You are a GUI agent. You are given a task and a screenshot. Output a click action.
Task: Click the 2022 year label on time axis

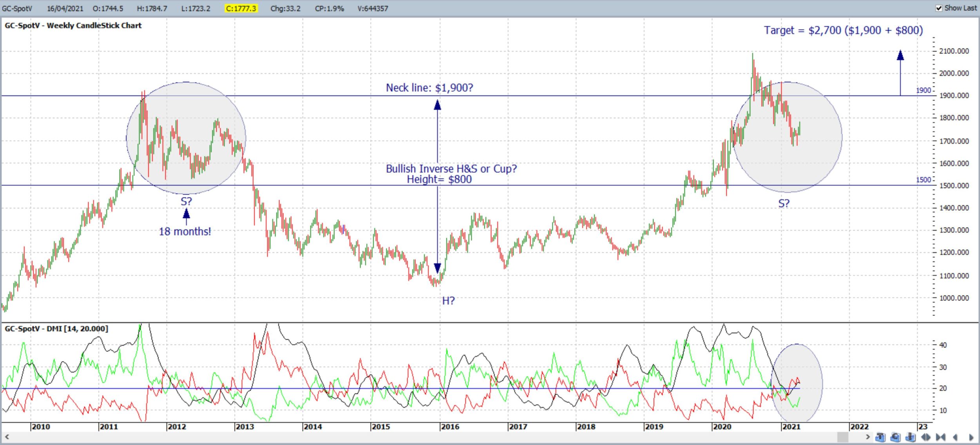pyautogui.click(x=859, y=427)
